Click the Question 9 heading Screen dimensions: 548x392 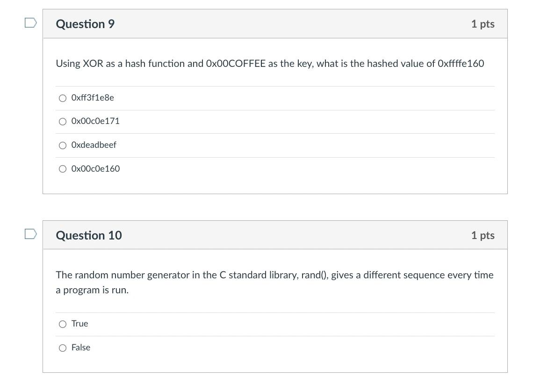[85, 24]
